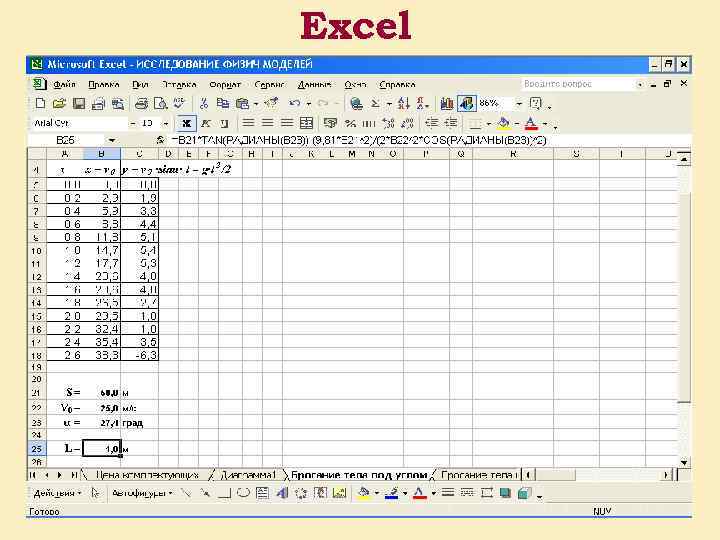720x540 pixels.
Task: Go to first sheet navigation arrow
Action: point(33,475)
